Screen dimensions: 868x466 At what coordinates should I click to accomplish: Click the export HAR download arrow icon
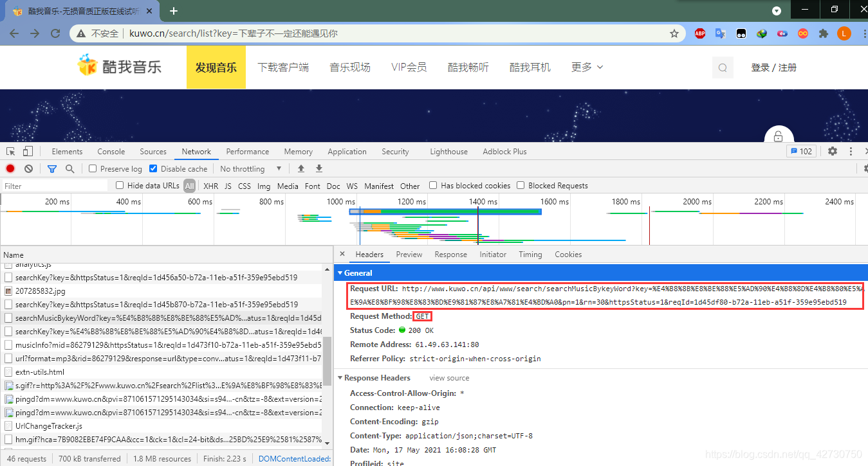click(x=319, y=168)
